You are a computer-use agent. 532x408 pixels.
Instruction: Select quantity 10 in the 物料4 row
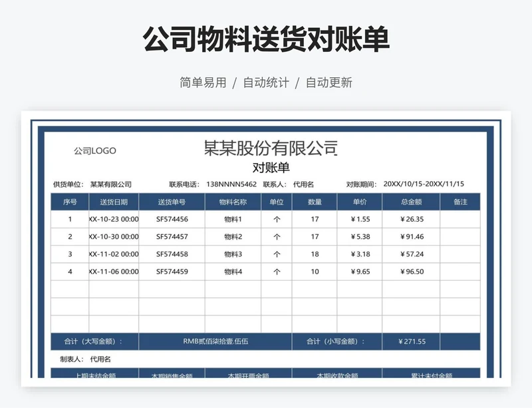[x=315, y=272]
